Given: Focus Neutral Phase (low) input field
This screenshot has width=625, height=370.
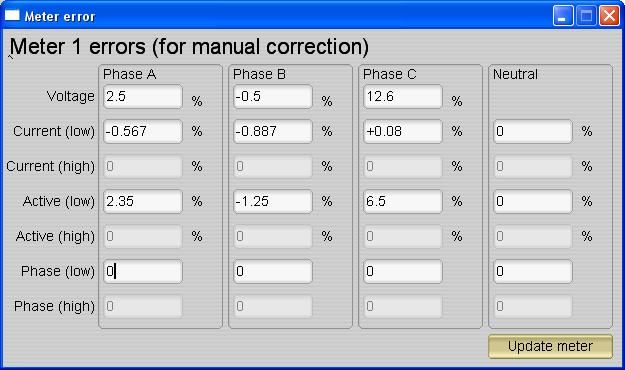Looking at the screenshot, I should [x=533, y=272].
